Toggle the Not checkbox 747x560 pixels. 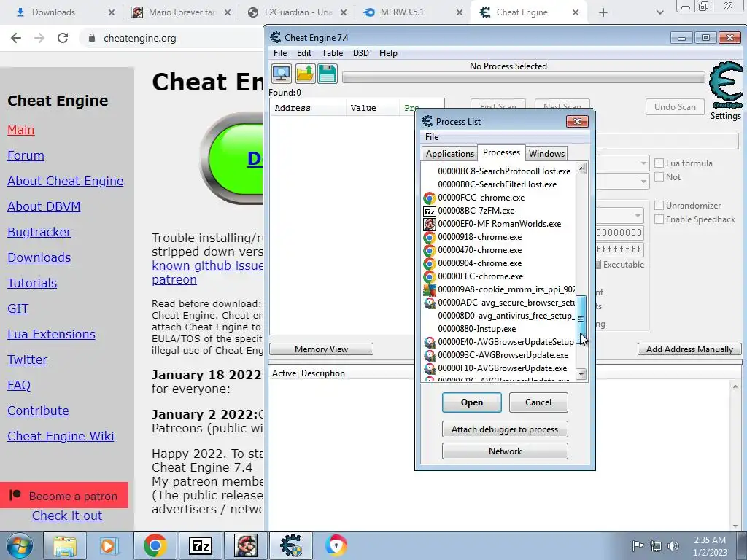pyautogui.click(x=659, y=176)
